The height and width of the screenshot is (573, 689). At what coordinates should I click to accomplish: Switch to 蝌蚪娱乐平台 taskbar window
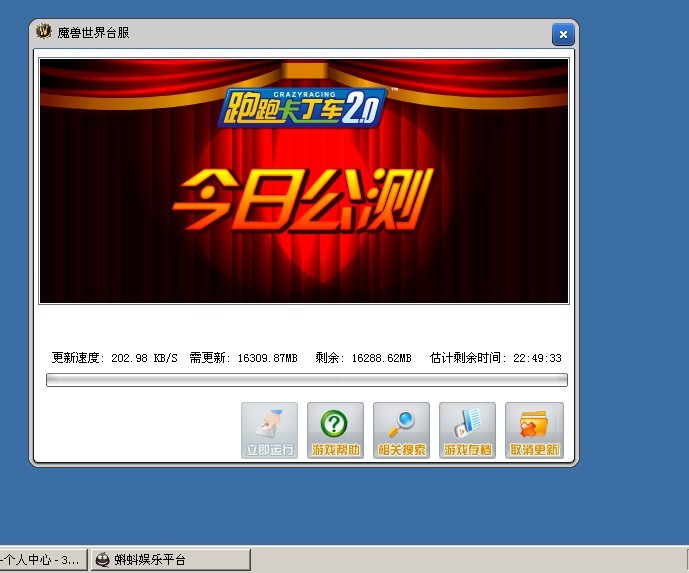(x=170, y=560)
